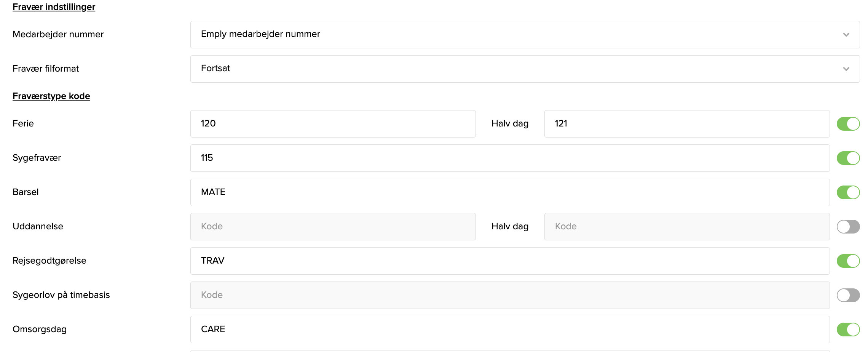Click chevron arrow of Fravær filformat
This screenshot has height=352, width=868.
point(846,69)
